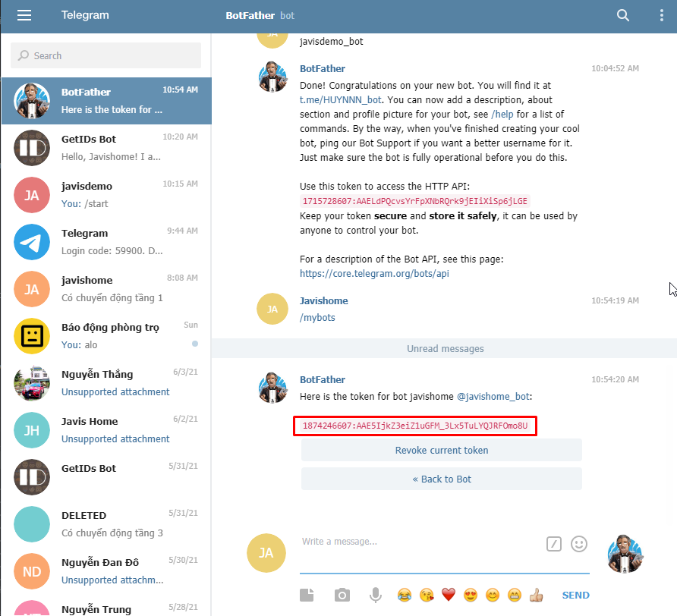Screen dimensions: 677x616
Task: Click the yellow JA avatar beside message box
Action: (x=266, y=553)
